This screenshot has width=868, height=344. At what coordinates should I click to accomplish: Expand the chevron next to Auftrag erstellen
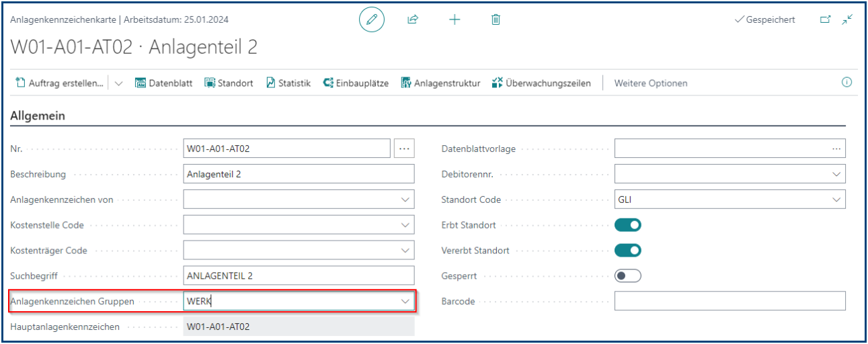[x=119, y=83]
